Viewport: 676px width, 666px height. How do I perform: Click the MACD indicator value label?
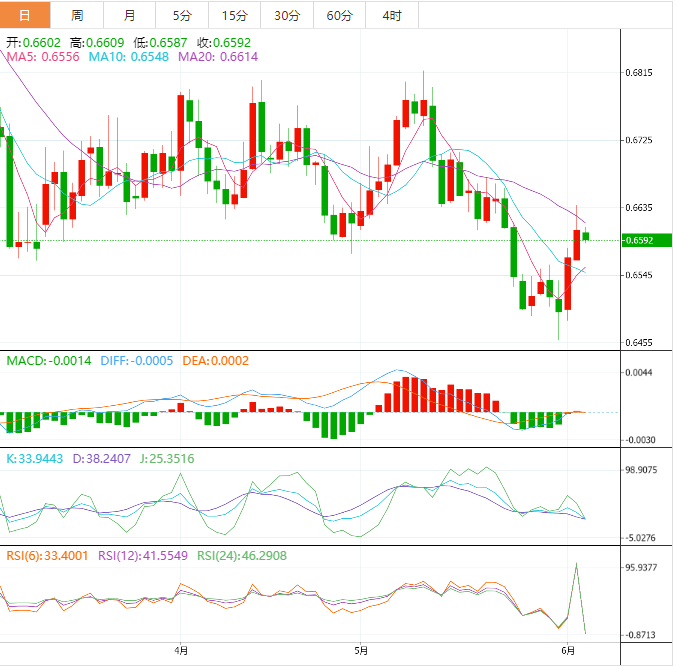[x=49, y=361]
